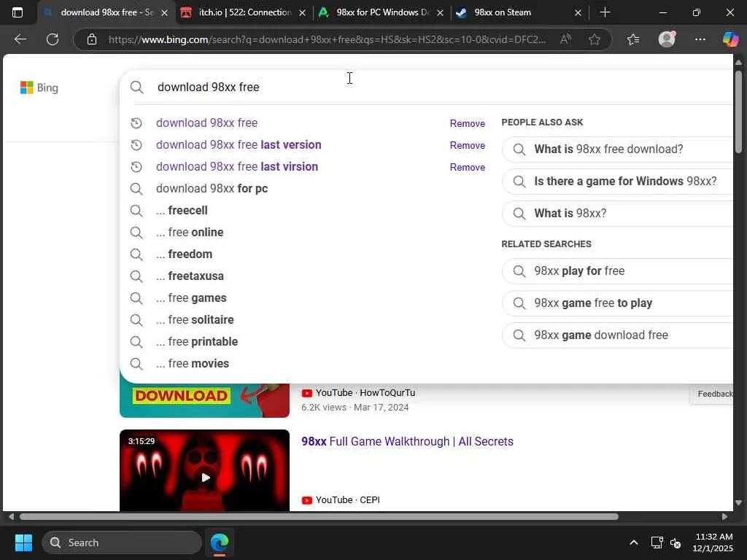The image size is (747, 560).
Task: Choose the '... free printable' suggestion
Action: point(197,342)
